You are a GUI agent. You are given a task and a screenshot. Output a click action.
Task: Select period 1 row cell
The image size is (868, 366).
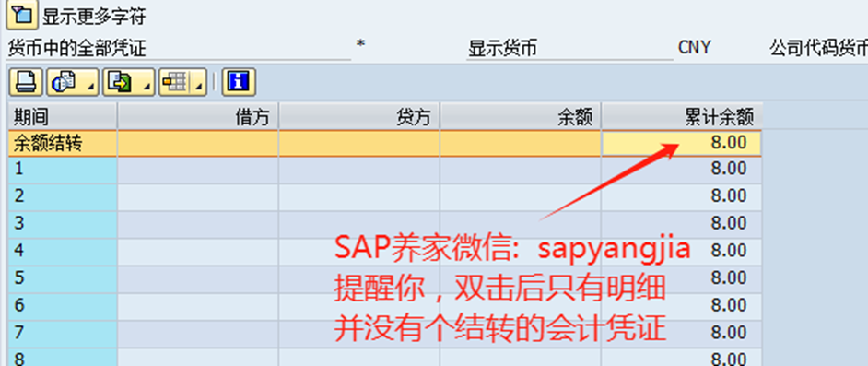(x=63, y=169)
